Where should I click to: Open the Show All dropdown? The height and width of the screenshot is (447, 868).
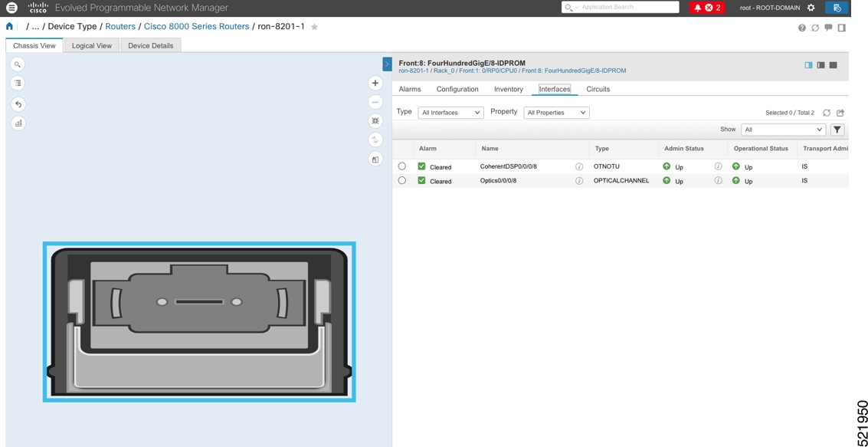pos(783,130)
